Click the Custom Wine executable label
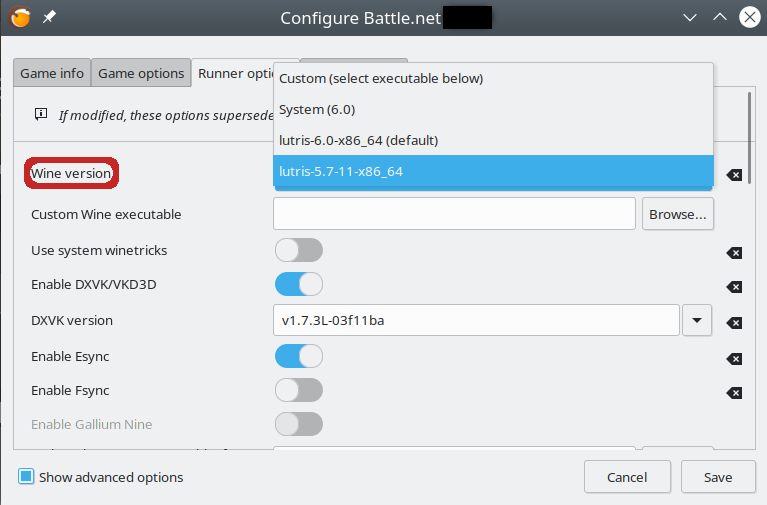The height and width of the screenshot is (505, 767). pyautogui.click(x=106, y=214)
